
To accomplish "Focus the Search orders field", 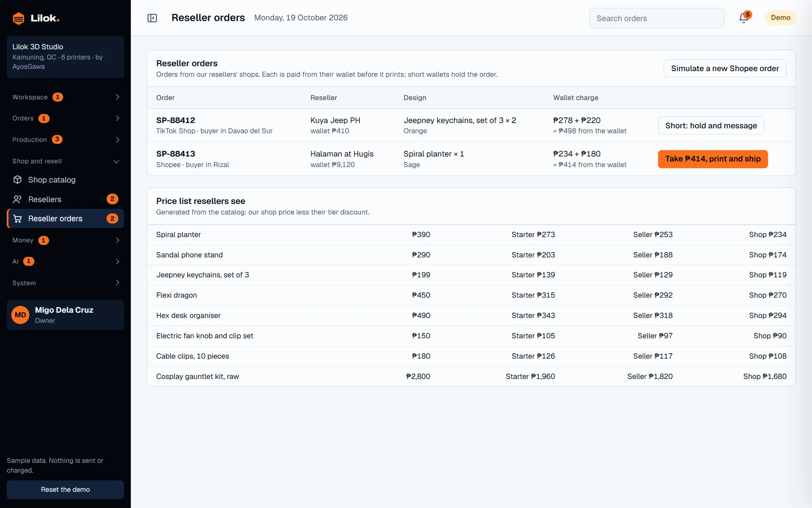I will (657, 18).
